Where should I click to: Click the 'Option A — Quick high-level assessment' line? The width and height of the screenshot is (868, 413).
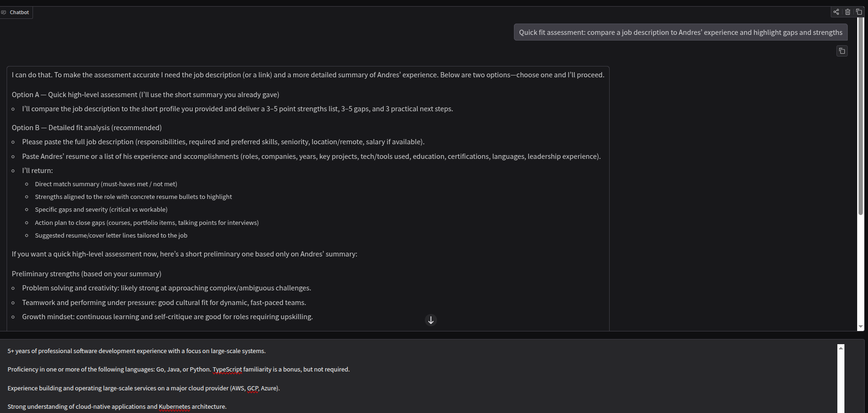(x=145, y=94)
